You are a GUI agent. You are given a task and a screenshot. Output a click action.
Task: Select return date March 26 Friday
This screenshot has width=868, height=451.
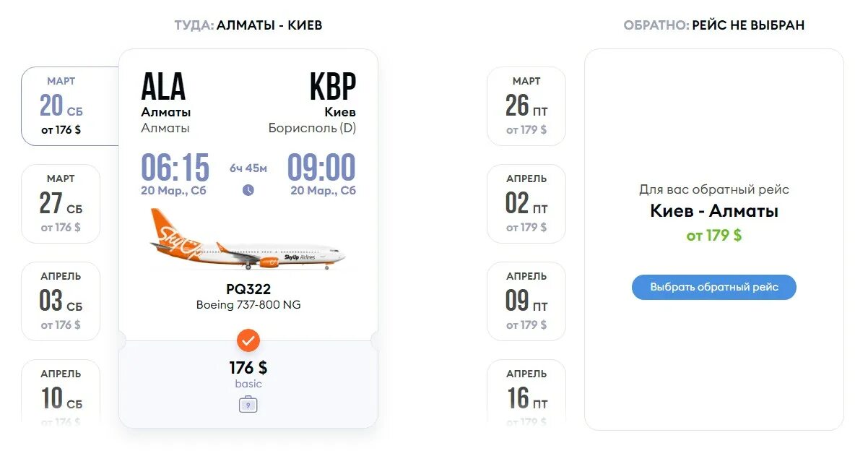pyautogui.click(x=526, y=106)
